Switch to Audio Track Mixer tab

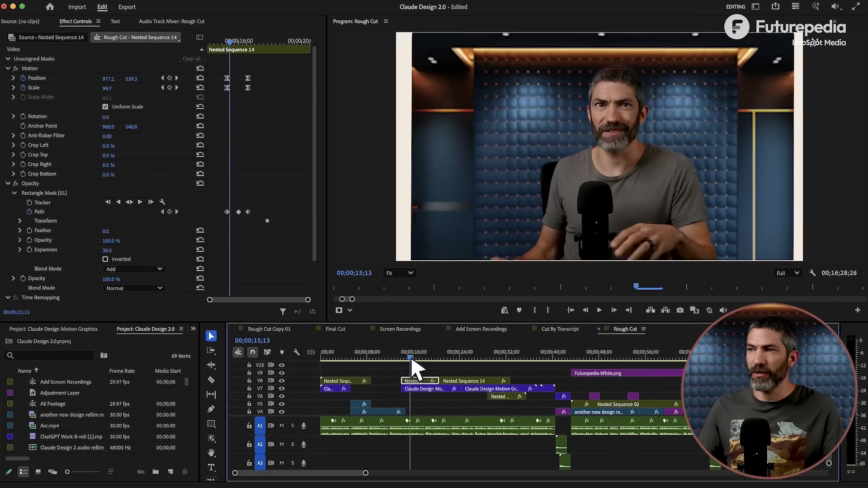pyautogui.click(x=171, y=21)
